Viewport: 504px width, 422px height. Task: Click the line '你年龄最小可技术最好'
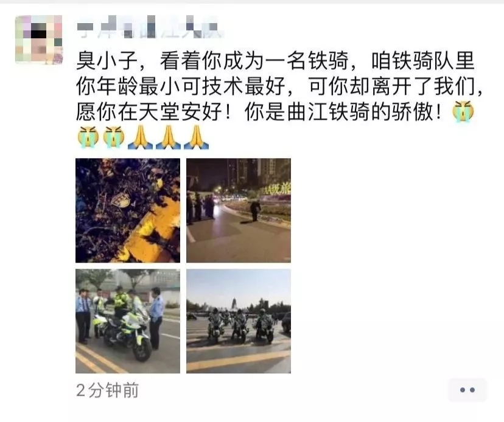pyautogui.click(x=181, y=86)
